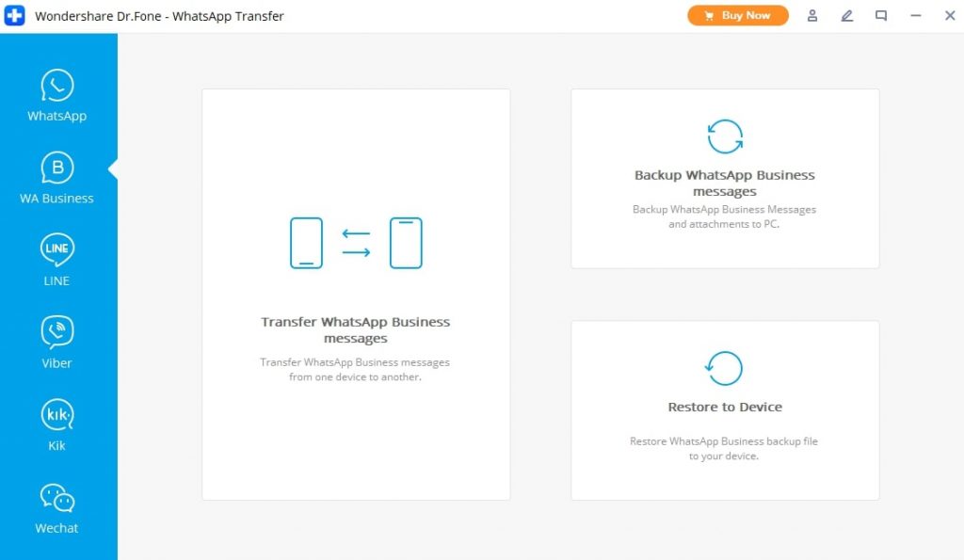
Task: Click 'Restore to Device' title
Action: 725,407
